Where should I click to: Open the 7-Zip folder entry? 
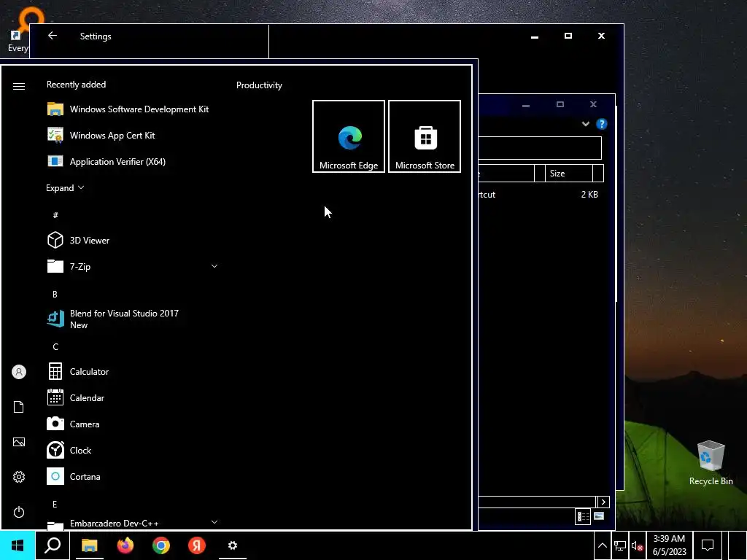[x=133, y=267]
